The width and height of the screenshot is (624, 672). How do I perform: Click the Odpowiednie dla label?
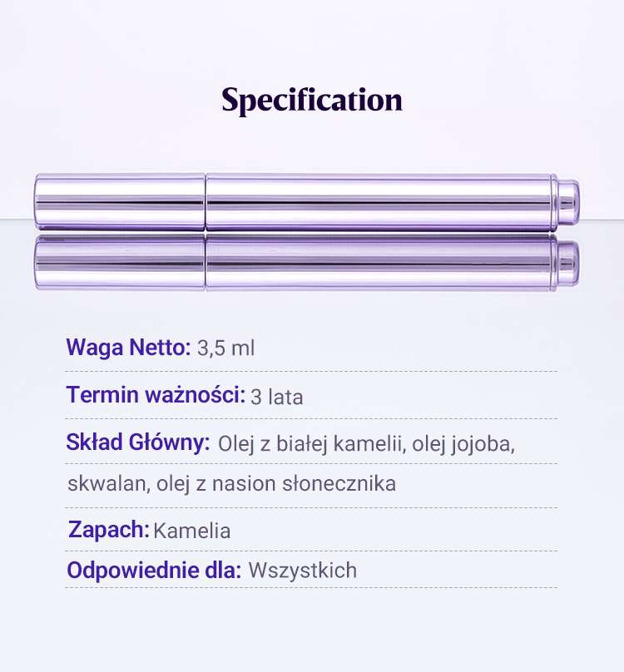pos(154,571)
